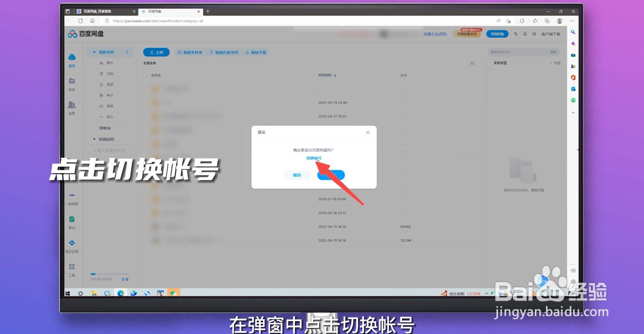Select the 视频 category in sidebar
The height and width of the screenshot is (334, 644).
[x=107, y=85]
